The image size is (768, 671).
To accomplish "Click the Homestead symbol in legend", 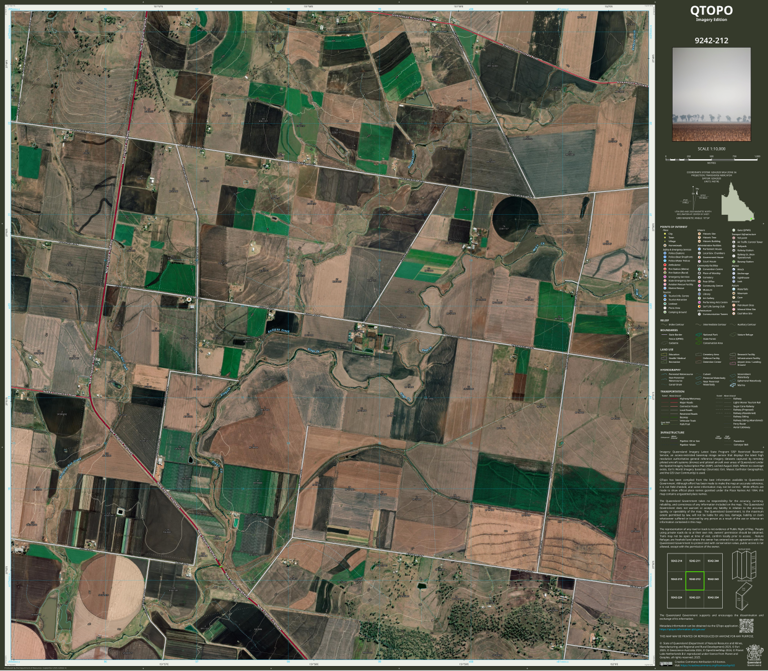I will [665, 245].
